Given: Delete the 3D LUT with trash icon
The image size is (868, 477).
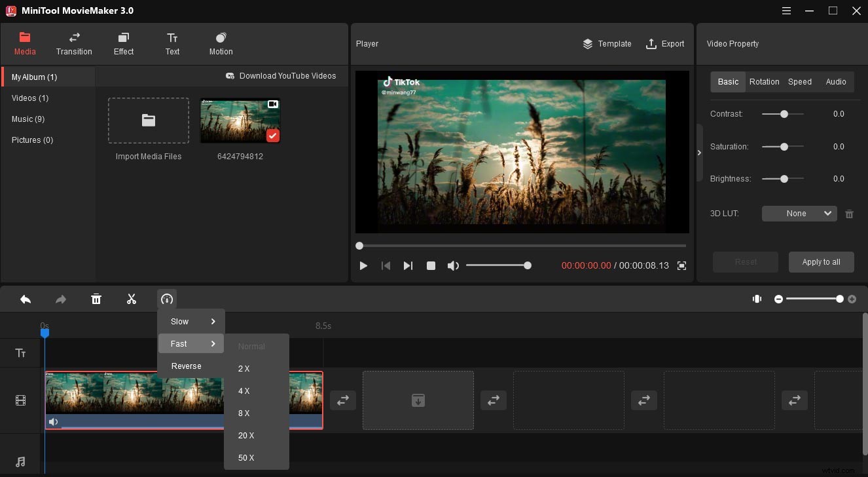Looking at the screenshot, I should pos(849,214).
